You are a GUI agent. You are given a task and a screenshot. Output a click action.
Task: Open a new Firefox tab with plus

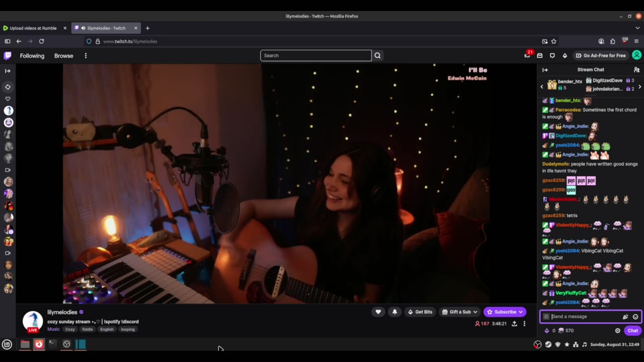[147, 28]
